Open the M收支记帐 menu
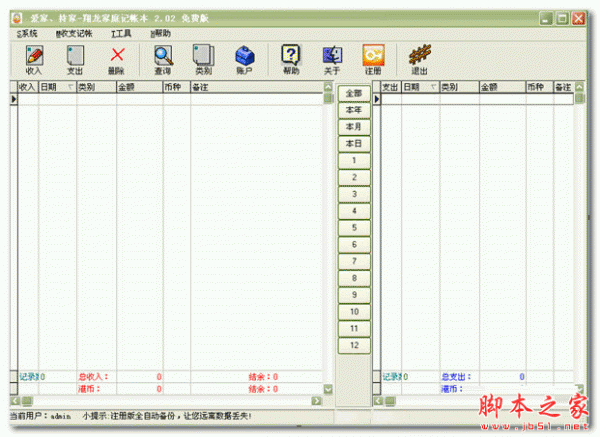 [74, 34]
